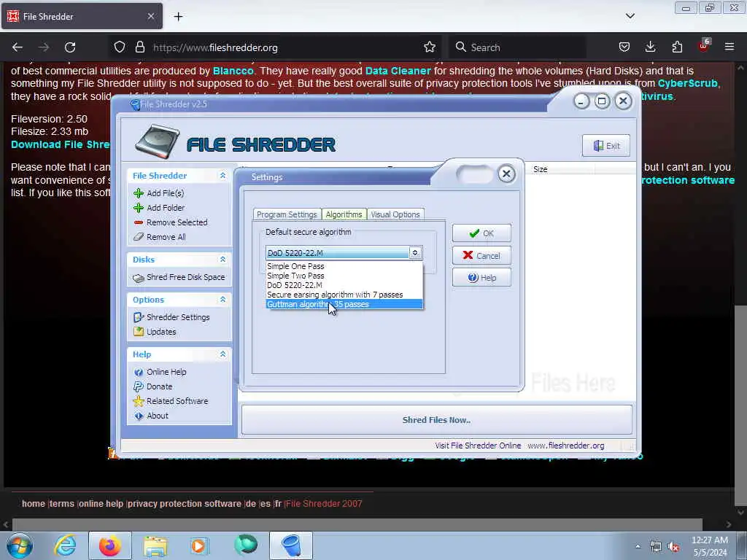This screenshot has width=747, height=560.
Task: Open the Data Cleaner link
Action: 398,71
